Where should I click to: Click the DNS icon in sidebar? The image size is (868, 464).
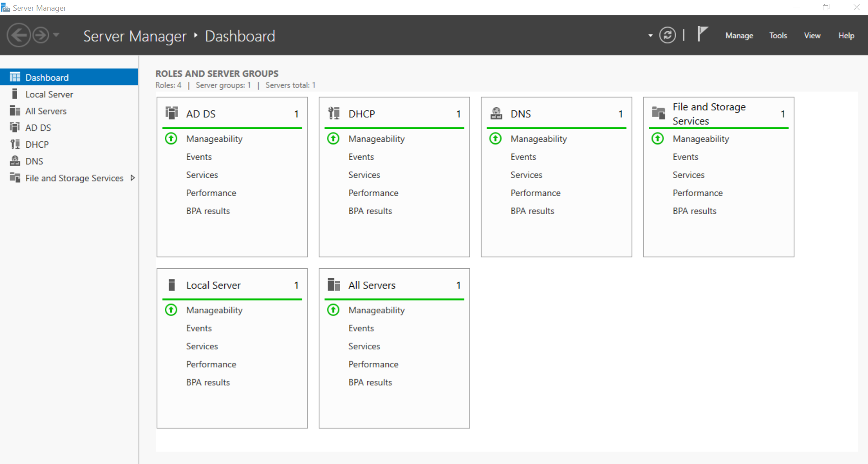(15, 161)
